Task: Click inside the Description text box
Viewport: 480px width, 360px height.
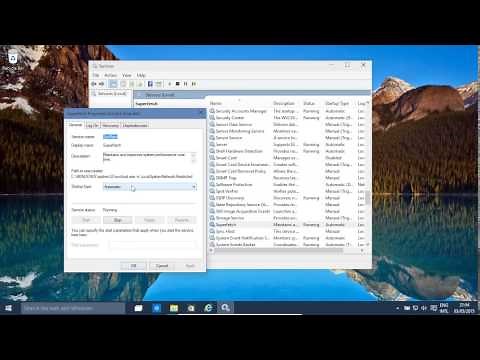Action: tap(147, 157)
